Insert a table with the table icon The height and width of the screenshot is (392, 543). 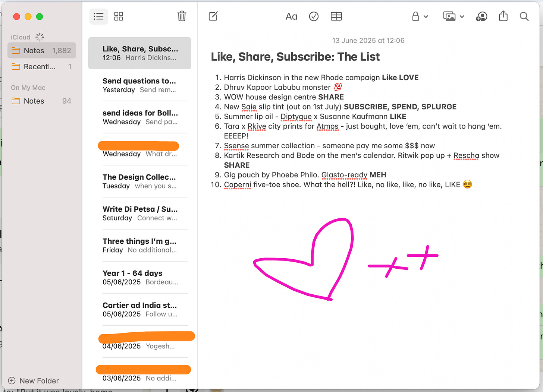[x=336, y=16]
